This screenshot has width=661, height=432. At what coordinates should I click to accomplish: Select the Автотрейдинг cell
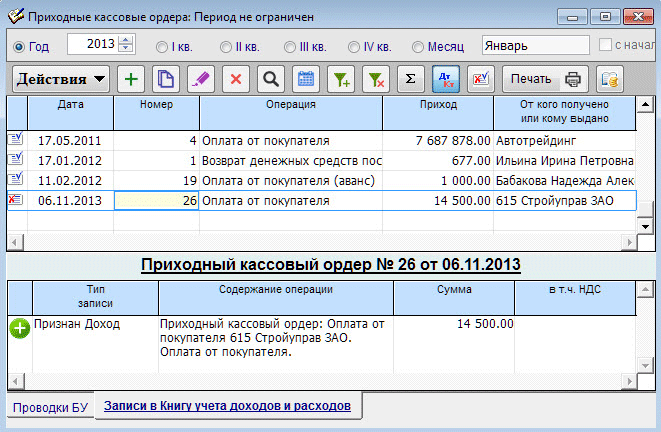click(564, 140)
